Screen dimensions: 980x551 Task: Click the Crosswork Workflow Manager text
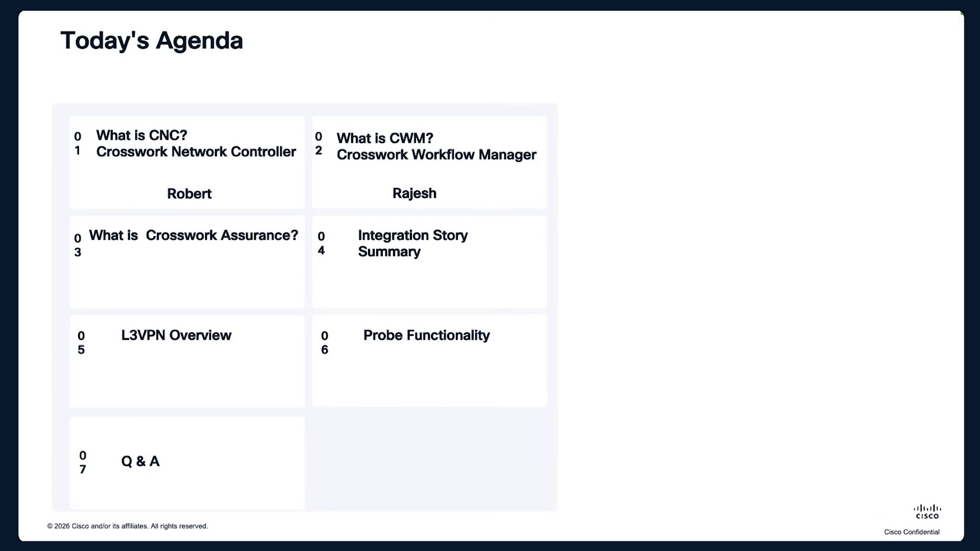click(436, 155)
